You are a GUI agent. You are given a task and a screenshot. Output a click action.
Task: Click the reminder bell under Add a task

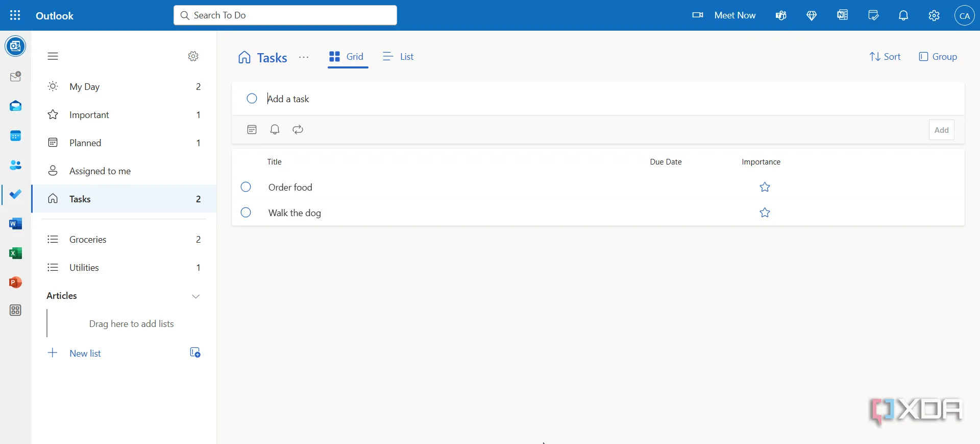(275, 130)
